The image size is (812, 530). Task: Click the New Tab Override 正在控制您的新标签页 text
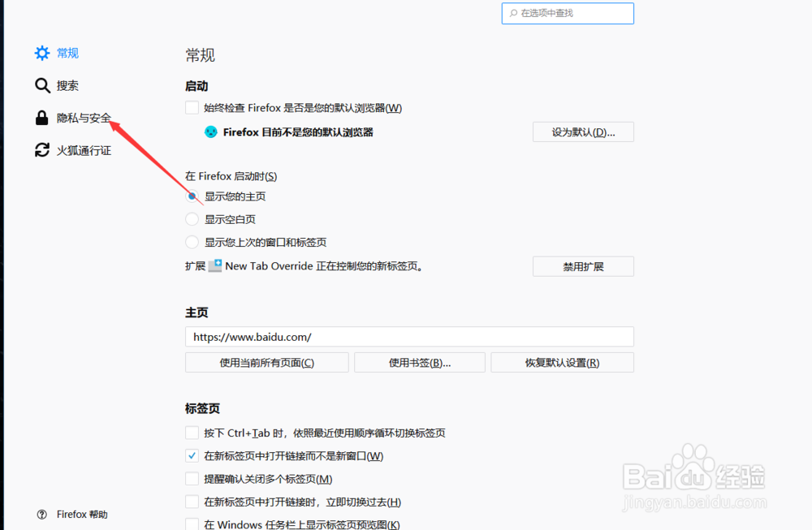(x=325, y=266)
